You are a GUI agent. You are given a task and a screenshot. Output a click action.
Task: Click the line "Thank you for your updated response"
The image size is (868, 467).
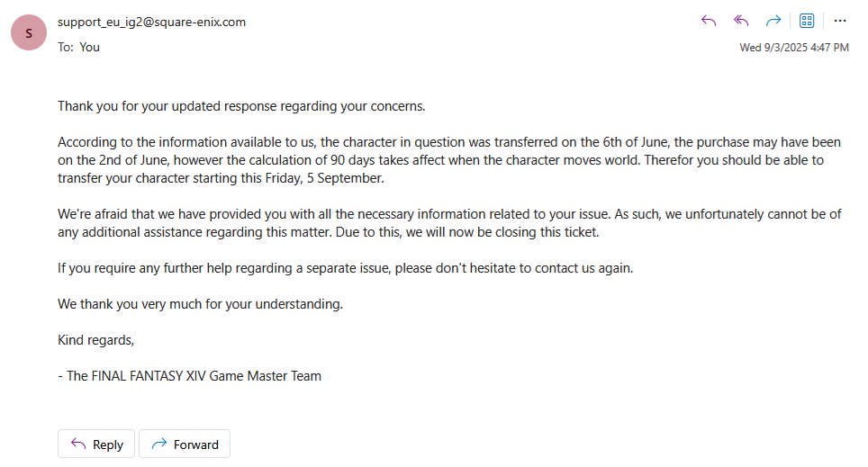[241, 106]
